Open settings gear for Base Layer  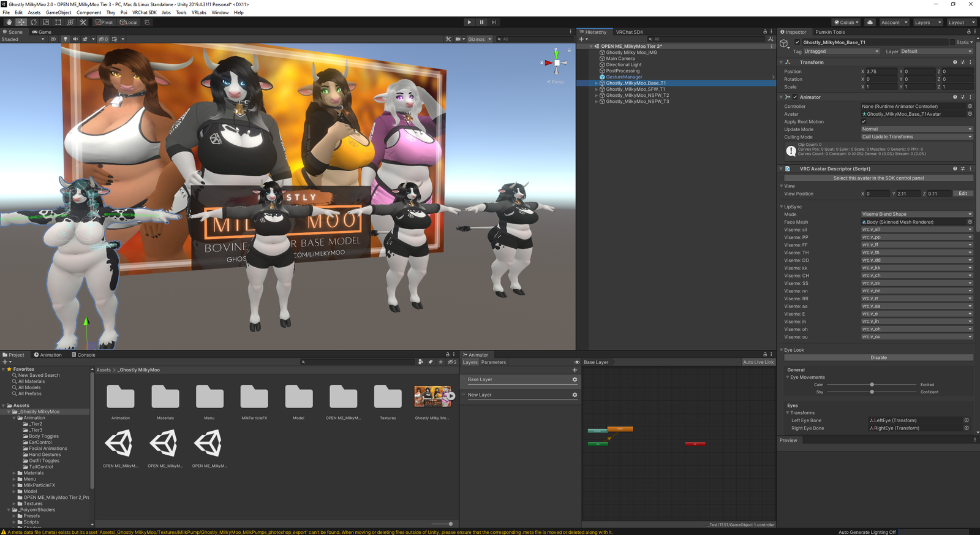point(575,380)
